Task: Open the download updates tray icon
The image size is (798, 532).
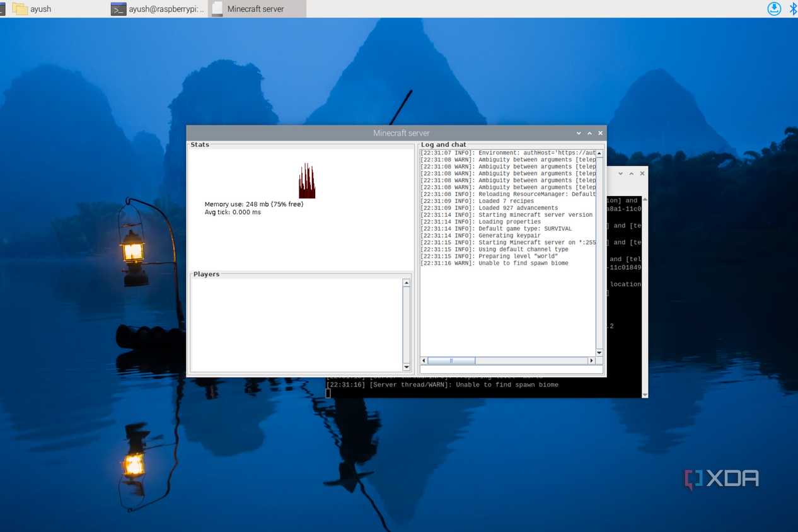Action: (774, 8)
